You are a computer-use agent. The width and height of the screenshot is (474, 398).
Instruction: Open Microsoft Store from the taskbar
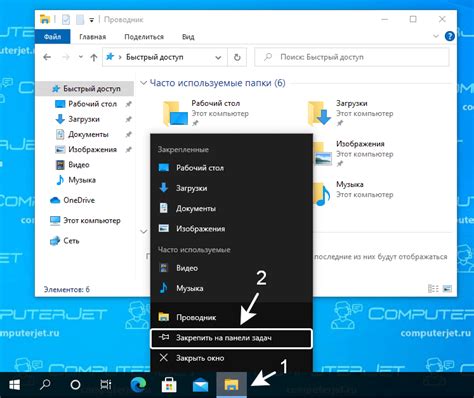pyautogui.click(x=169, y=385)
